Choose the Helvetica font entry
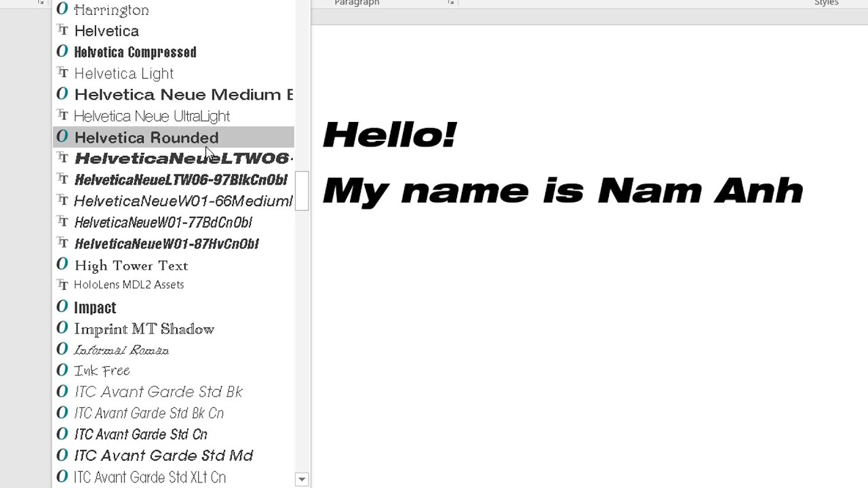868x488 pixels. tap(174, 30)
